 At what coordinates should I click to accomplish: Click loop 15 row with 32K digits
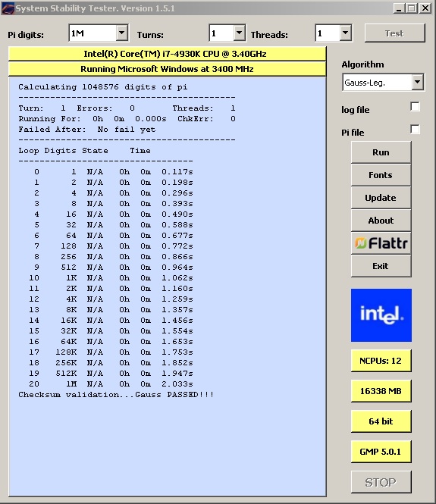pos(111,331)
